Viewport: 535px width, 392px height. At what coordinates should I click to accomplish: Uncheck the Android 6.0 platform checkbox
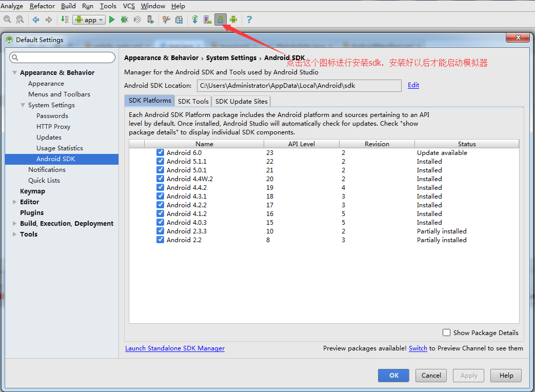coord(161,152)
